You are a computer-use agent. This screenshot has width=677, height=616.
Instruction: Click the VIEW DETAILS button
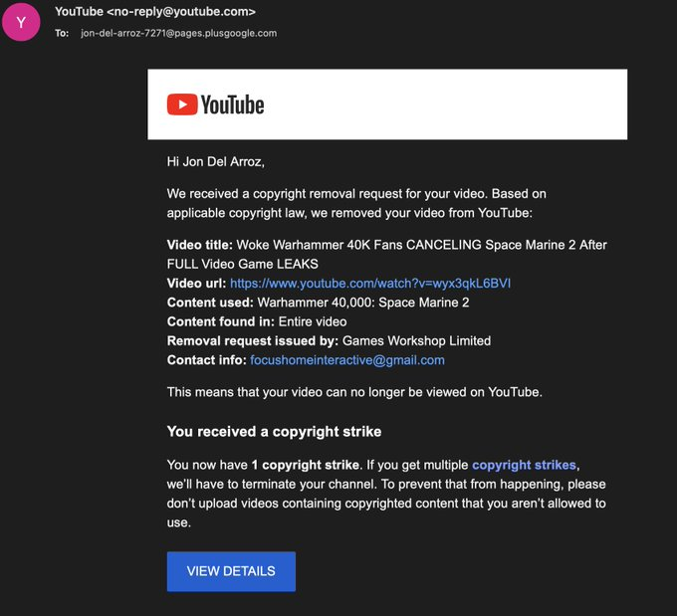click(x=231, y=571)
